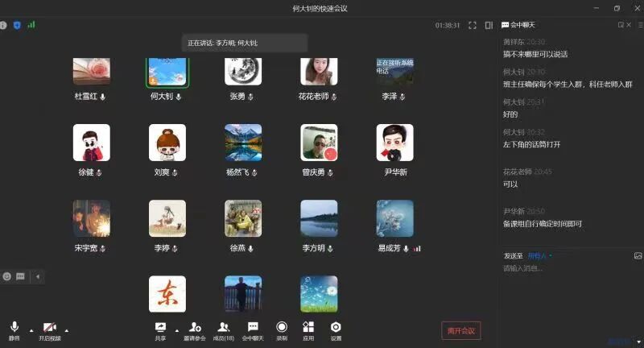Viewport: 644px width, 348px height.
Task: Open the 成员(18) members list
Action: click(224, 331)
